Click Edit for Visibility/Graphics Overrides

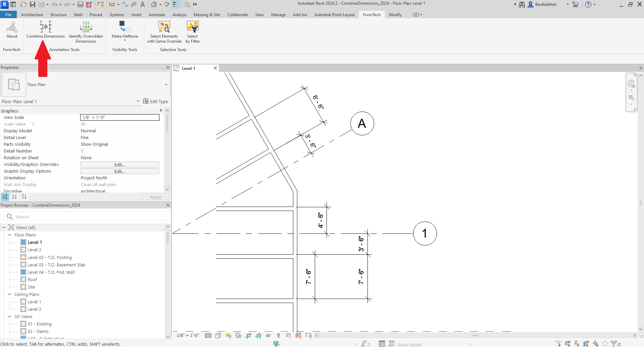(x=119, y=165)
